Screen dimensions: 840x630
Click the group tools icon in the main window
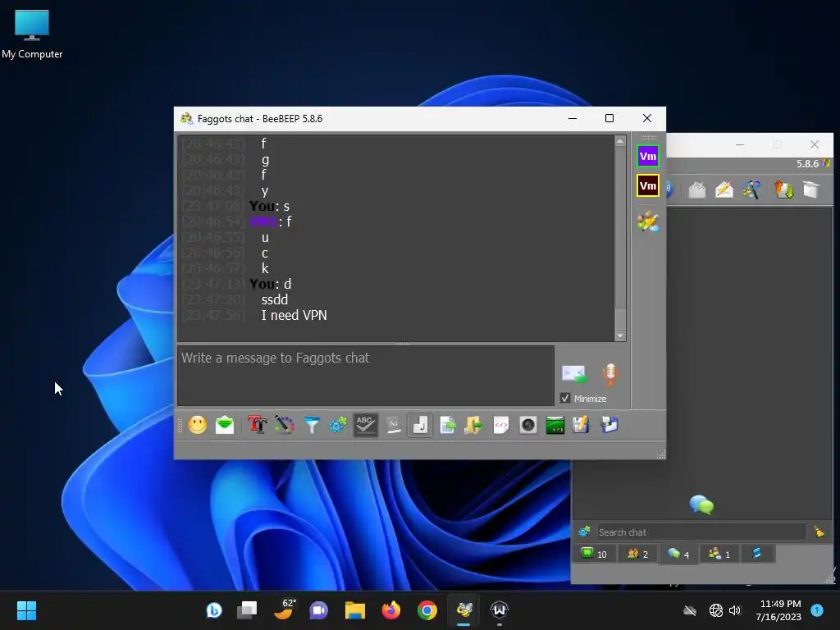(751, 189)
